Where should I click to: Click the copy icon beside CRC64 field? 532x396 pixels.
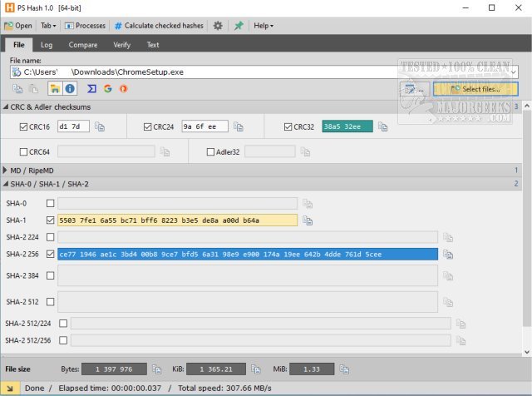(165, 151)
